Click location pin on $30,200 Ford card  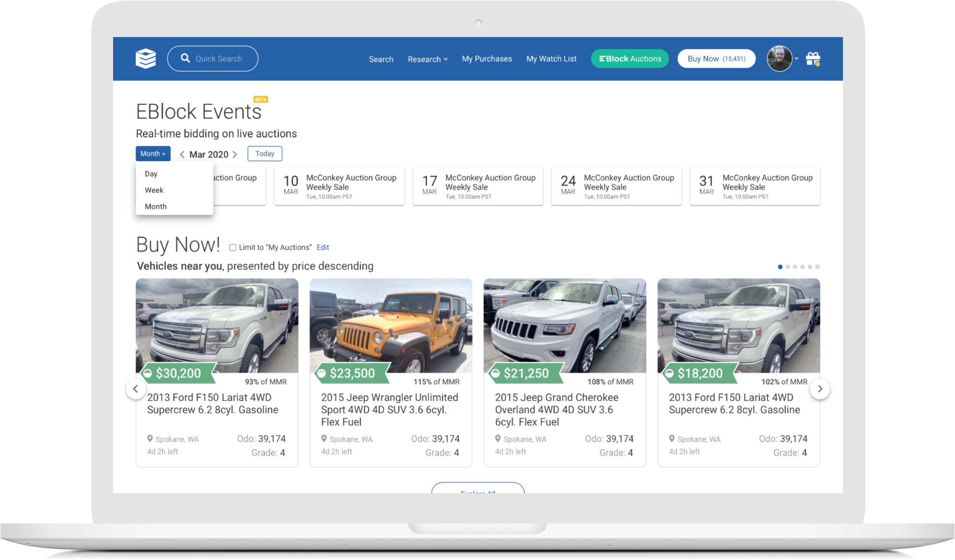pos(150,439)
